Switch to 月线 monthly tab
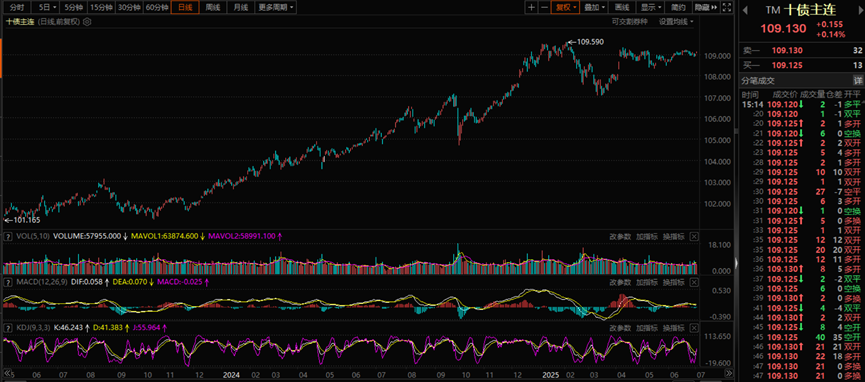Screen dimensions: 865x382 [240, 8]
